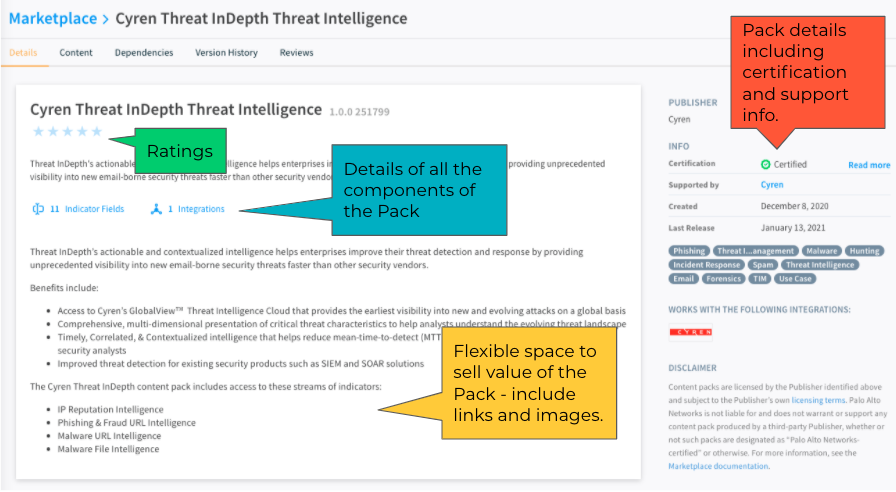Click the green Certified checkmark icon
The image size is (896, 492).
(x=765, y=164)
